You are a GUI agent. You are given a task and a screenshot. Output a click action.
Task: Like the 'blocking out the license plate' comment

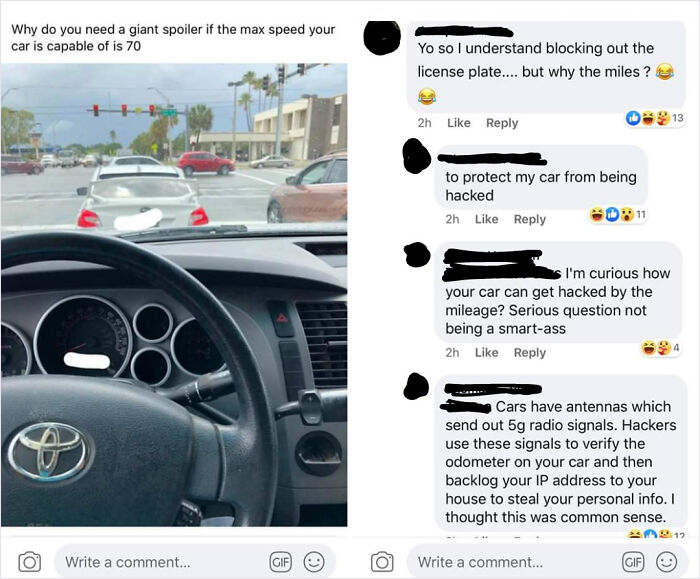(x=458, y=123)
